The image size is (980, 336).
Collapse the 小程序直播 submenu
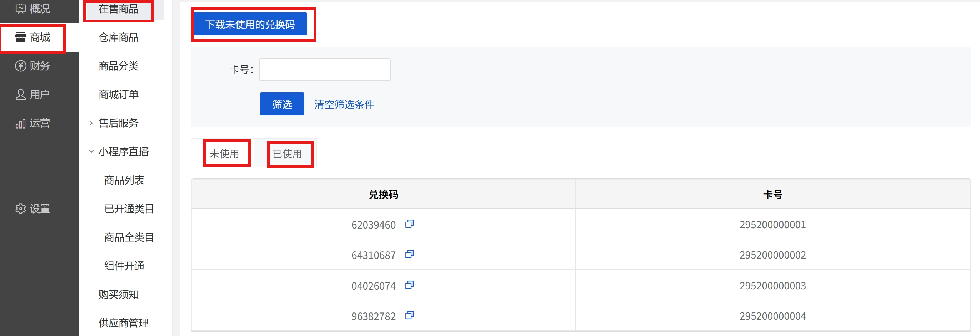(123, 152)
